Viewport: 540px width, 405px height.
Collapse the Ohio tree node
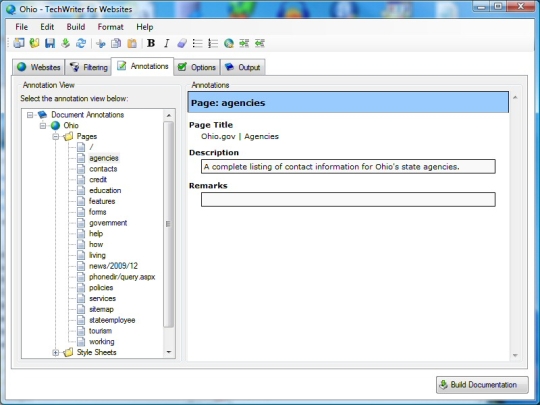[x=43, y=125]
